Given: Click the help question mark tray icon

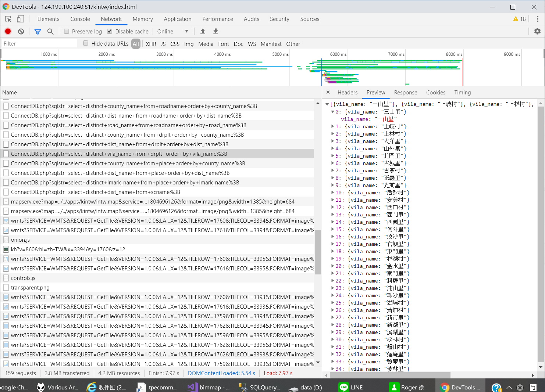Looking at the screenshot, I should point(496,388).
